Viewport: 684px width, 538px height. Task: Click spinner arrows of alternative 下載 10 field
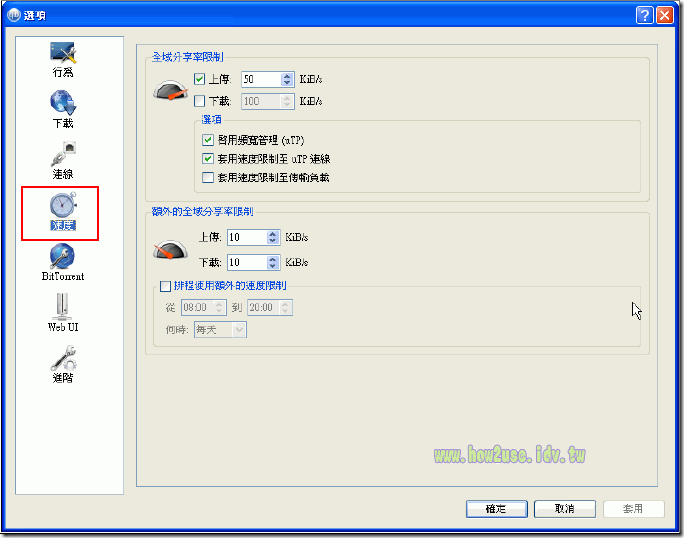coord(274,262)
